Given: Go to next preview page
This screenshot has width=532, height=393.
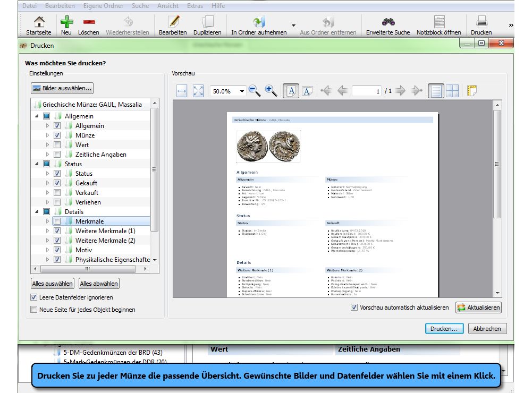Looking at the screenshot, I should click(x=401, y=90).
